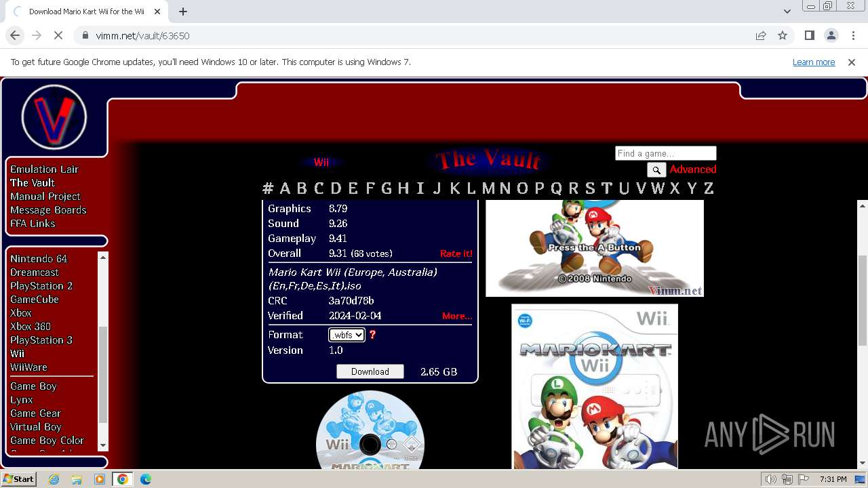Screen dimensions: 868x488
Task: Click the taskbar clock showing 7:31 PM
Action: [x=833, y=479]
